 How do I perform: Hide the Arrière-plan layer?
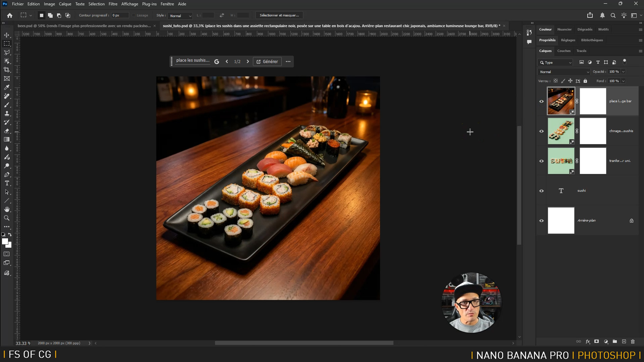pyautogui.click(x=541, y=221)
